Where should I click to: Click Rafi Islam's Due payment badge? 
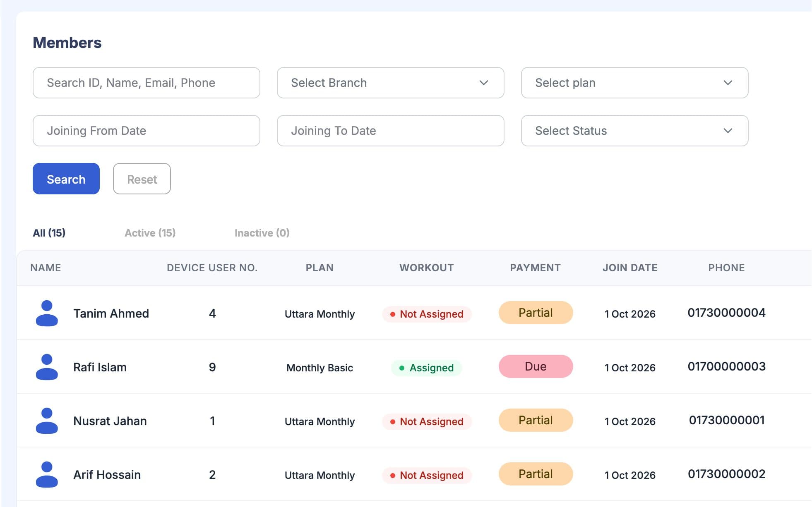point(536,366)
